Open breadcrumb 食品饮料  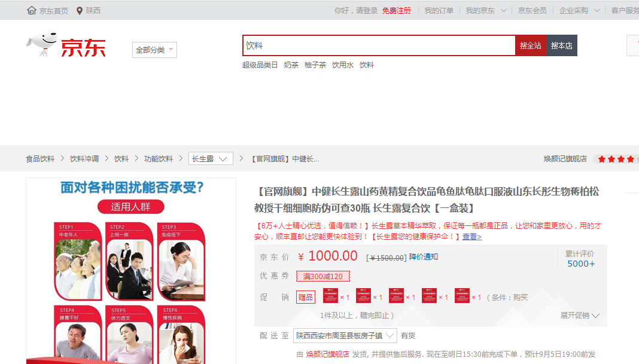pyautogui.click(x=40, y=159)
